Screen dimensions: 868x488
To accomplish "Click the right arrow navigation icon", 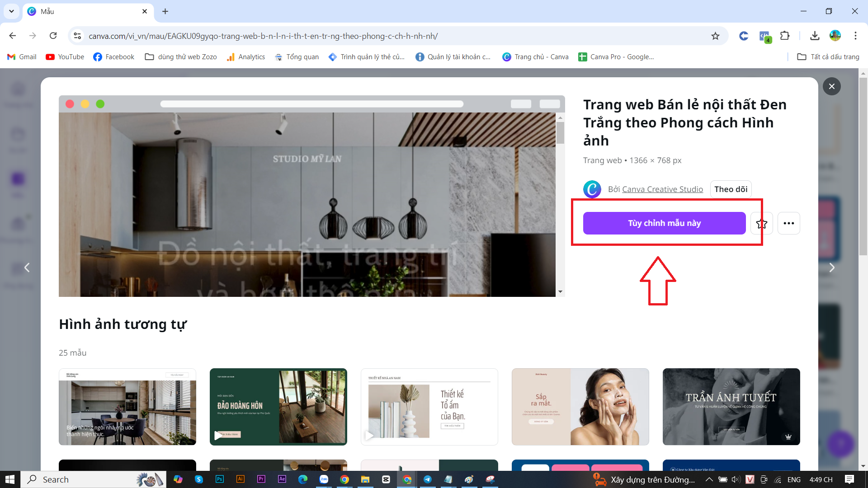I will pos(832,267).
